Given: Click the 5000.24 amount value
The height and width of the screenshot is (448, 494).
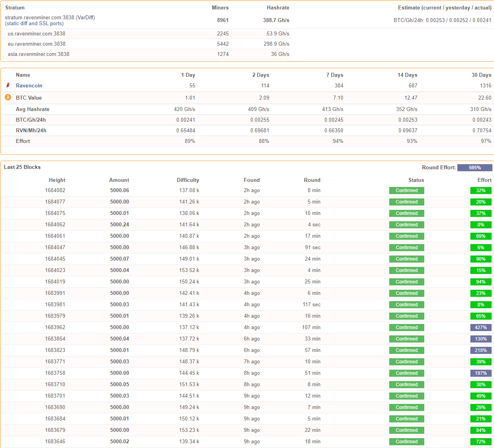Looking at the screenshot, I should click(x=119, y=224).
